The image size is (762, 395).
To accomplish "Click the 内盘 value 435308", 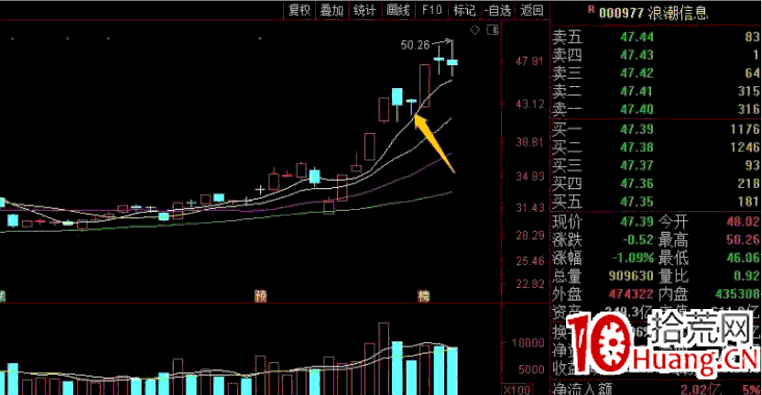I will 737,294.
